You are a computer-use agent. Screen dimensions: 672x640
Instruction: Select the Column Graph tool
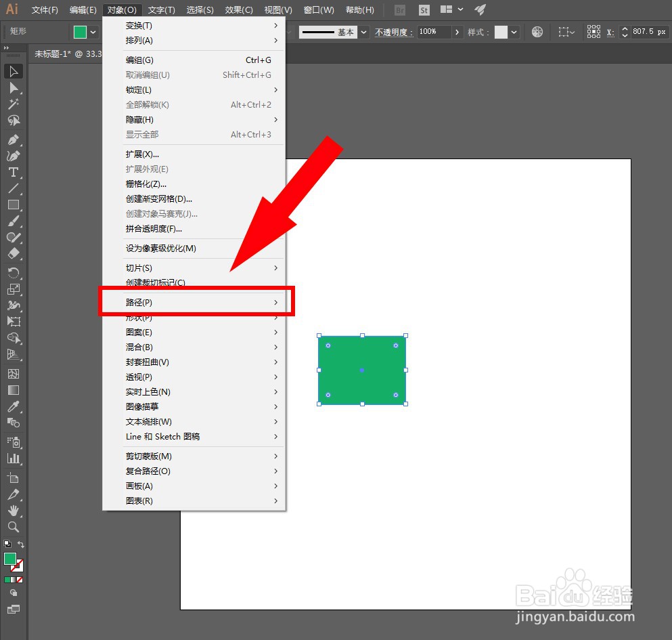(14, 458)
